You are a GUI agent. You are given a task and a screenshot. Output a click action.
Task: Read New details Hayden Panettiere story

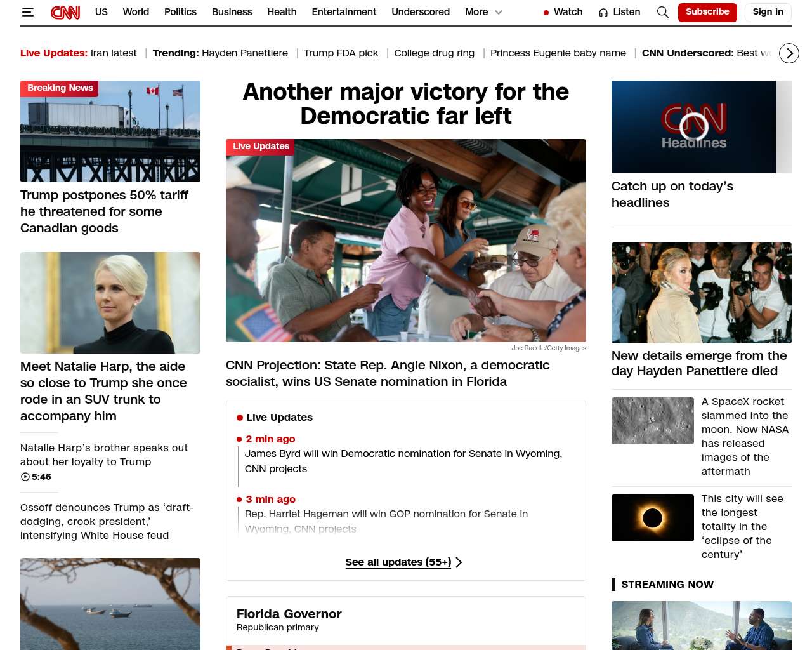699,363
